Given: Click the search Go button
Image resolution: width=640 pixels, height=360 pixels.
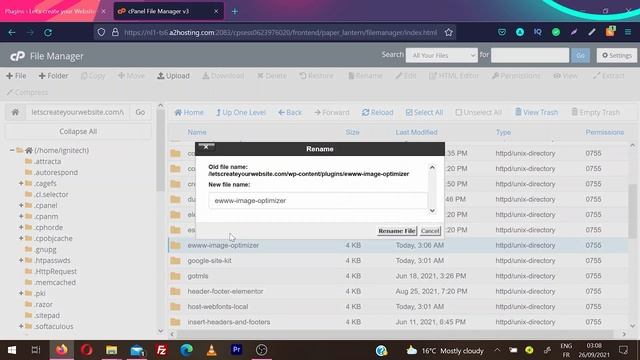Looking at the screenshot, I should (x=580, y=55).
